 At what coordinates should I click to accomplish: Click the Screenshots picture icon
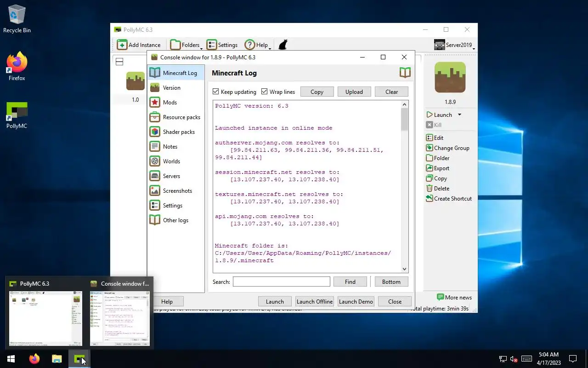tap(155, 190)
